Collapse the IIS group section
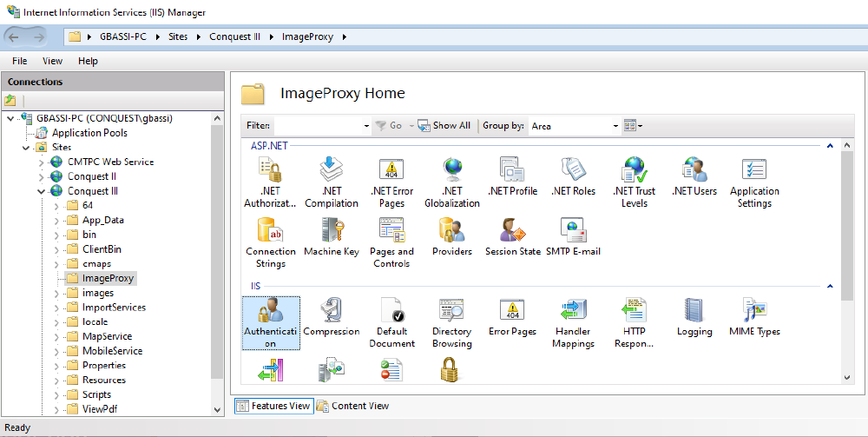868x437 pixels. (830, 287)
